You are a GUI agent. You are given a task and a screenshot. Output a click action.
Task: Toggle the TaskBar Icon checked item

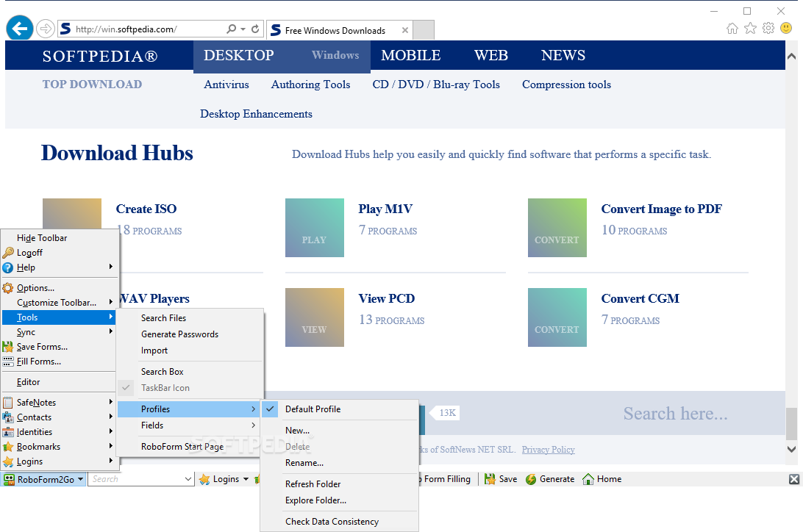click(x=190, y=388)
